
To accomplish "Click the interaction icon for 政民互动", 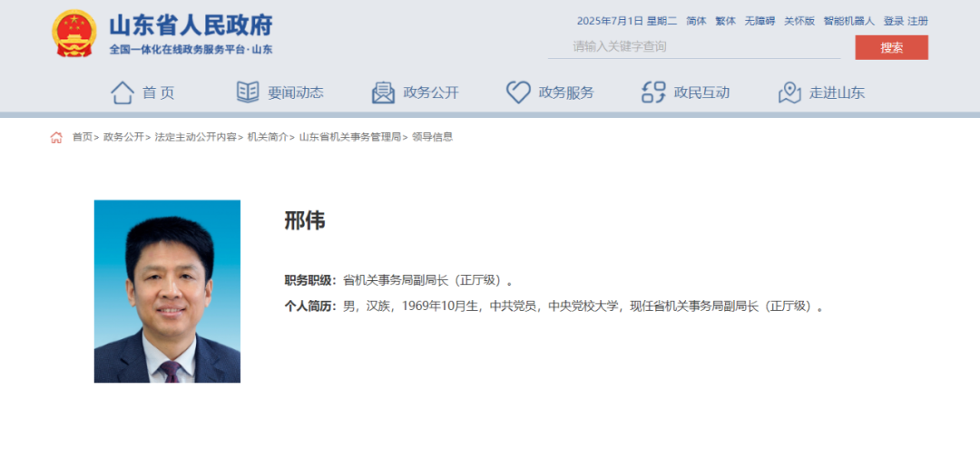I will coord(653,92).
